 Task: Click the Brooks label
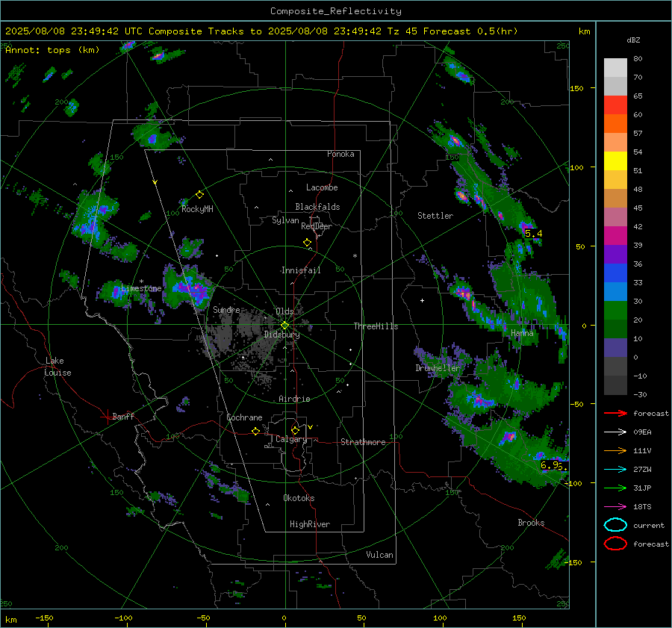pyautogui.click(x=531, y=523)
